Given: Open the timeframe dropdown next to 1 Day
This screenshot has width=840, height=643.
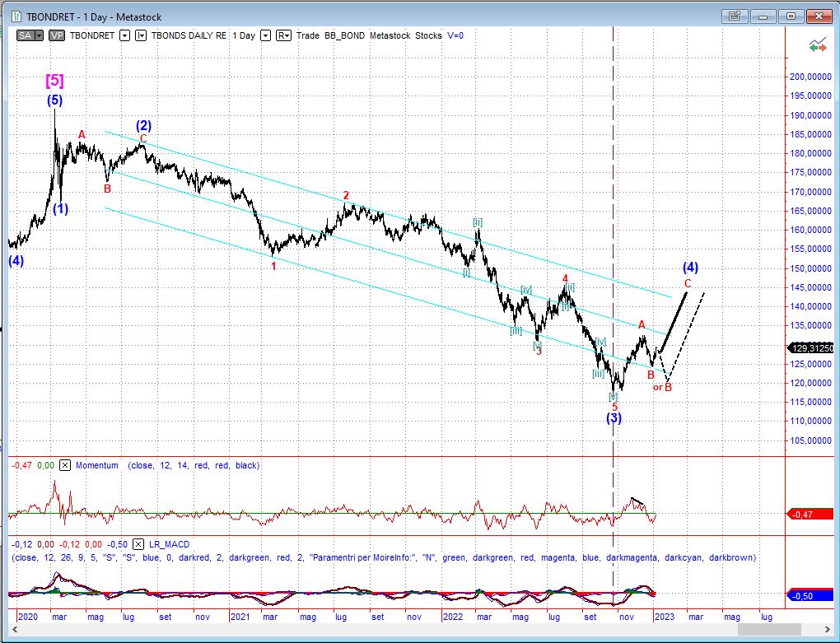Looking at the screenshot, I should (x=265, y=35).
